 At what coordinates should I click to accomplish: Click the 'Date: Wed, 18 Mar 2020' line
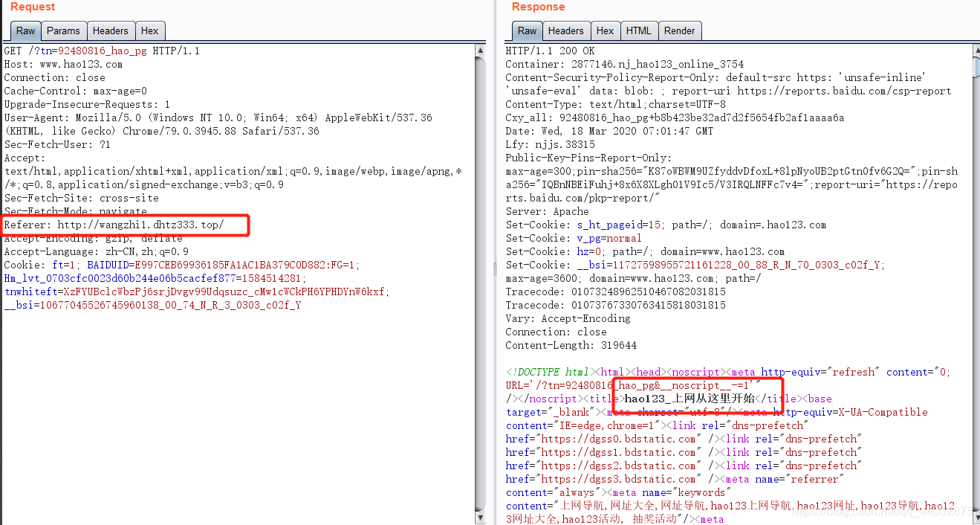tap(609, 131)
